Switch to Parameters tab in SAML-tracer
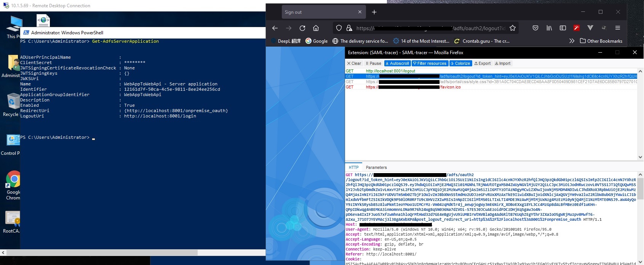The image size is (644, 265). [x=376, y=167]
